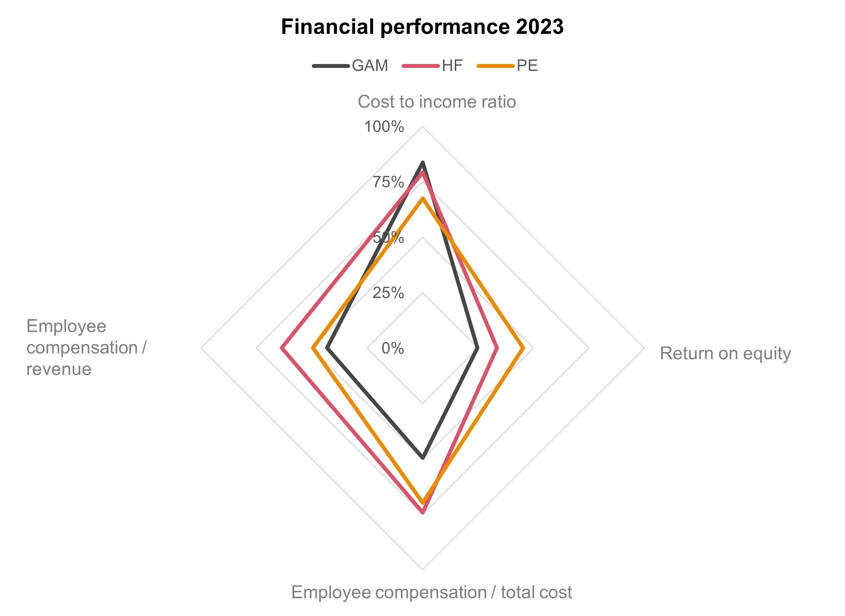
Task: Select GAM's peak point on Cost to income
Action: (x=422, y=162)
